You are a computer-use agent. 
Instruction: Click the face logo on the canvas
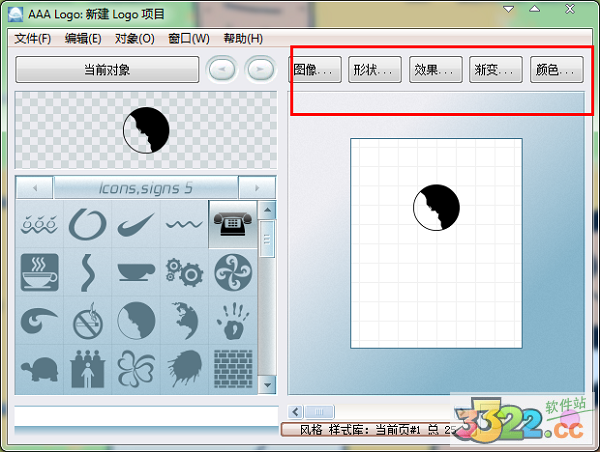coord(436,209)
